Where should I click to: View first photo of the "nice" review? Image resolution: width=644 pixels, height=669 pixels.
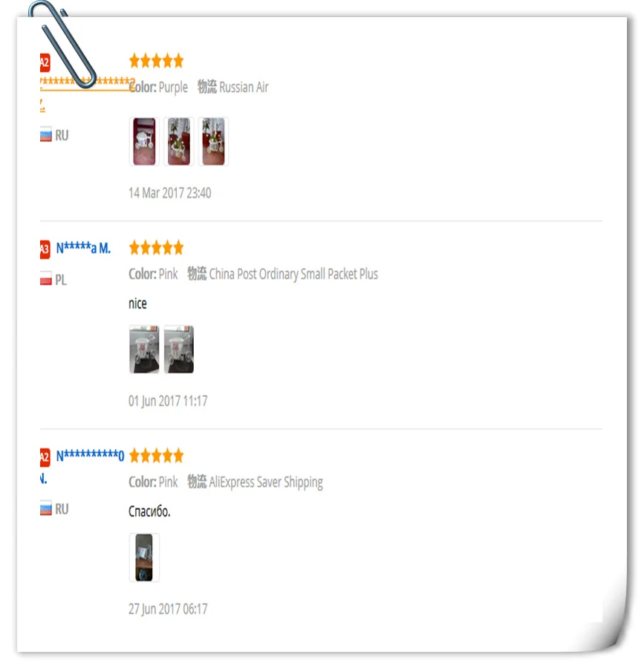144,349
